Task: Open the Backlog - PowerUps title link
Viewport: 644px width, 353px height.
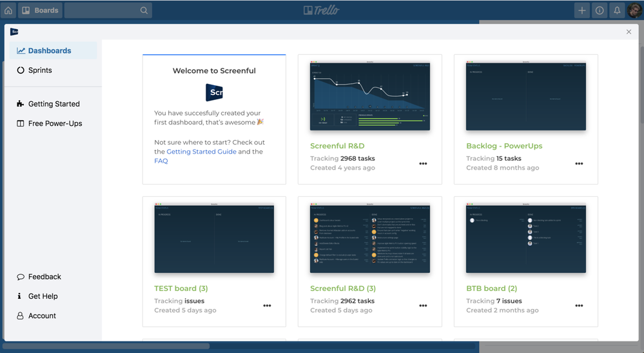Action: (x=504, y=146)
